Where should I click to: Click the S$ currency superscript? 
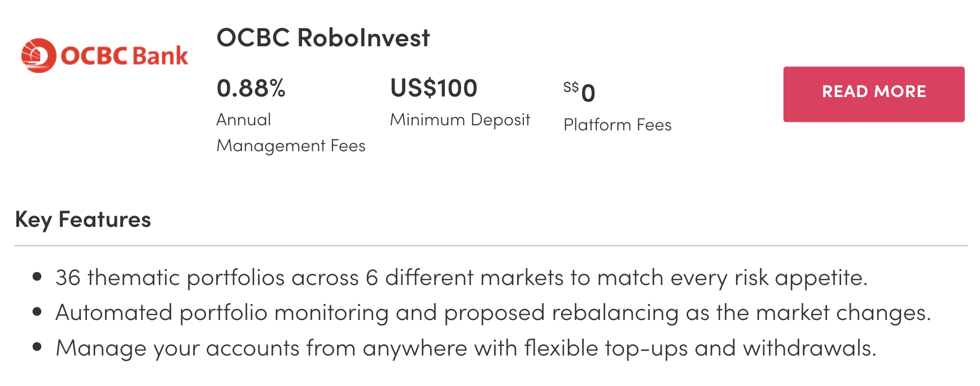pyautogui.click(x=571, y=87)
